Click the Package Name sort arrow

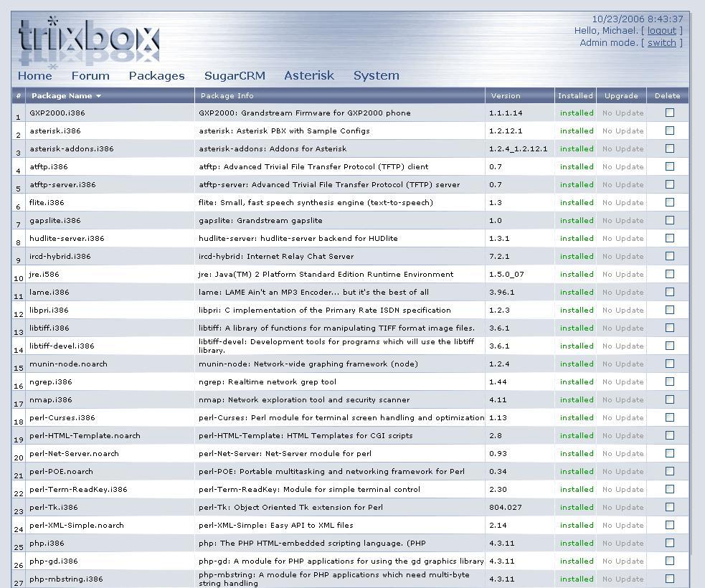(98, 96)
